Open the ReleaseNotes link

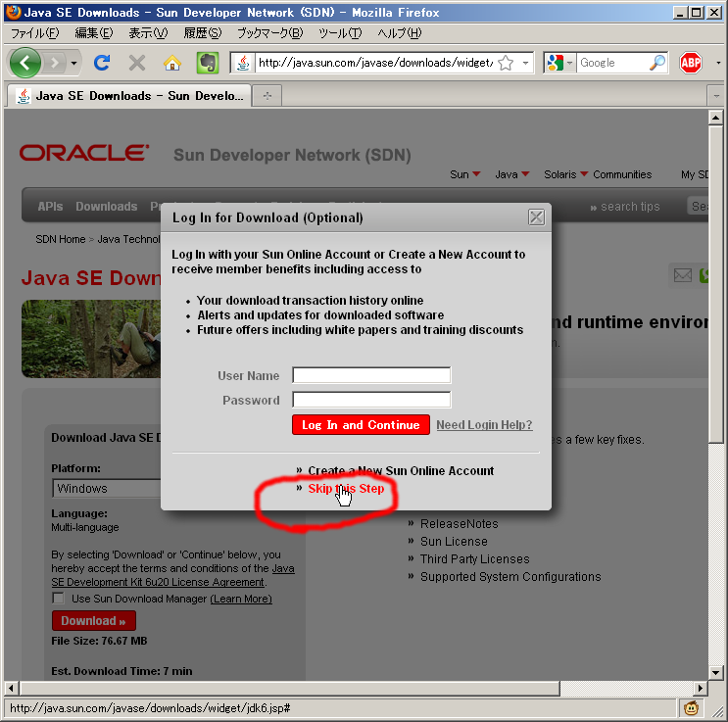[459, 524]
